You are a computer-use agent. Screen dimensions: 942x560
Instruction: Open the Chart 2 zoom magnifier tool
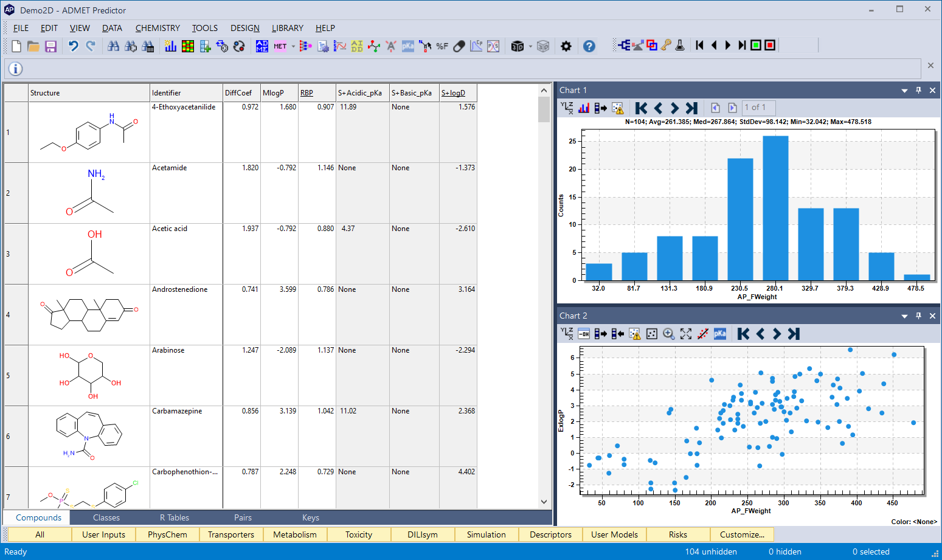(669, 334)
